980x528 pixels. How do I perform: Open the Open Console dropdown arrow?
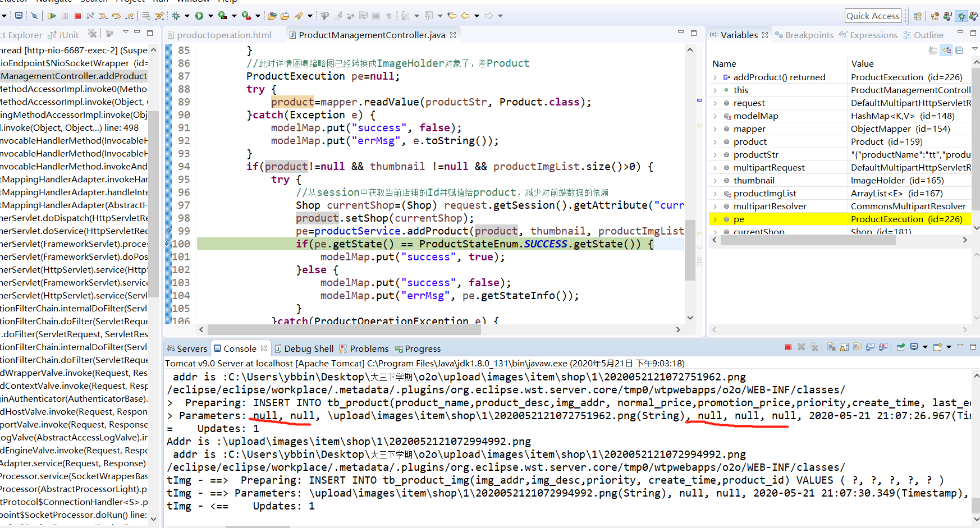coord(949,347)
